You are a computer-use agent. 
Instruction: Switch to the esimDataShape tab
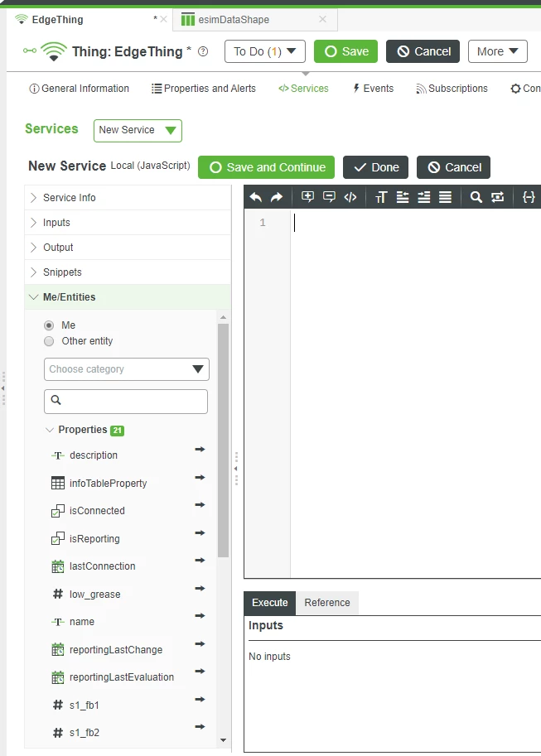click(234, 20)
